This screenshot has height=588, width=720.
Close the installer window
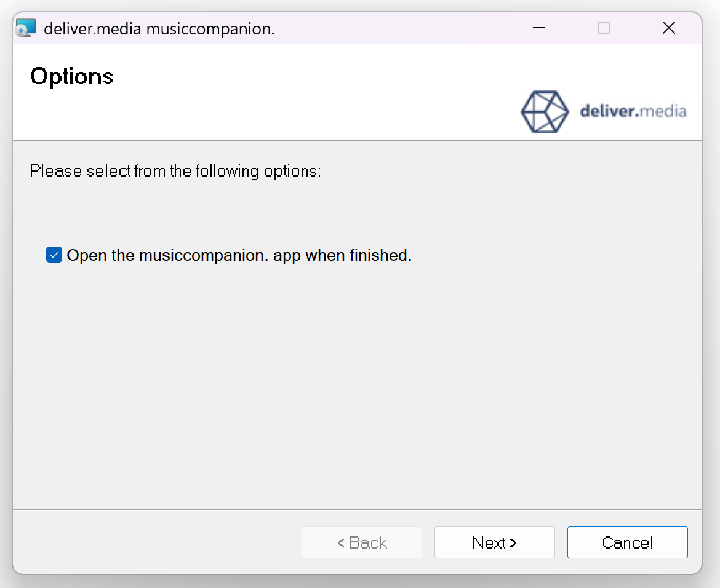click(x=669, y=28)
